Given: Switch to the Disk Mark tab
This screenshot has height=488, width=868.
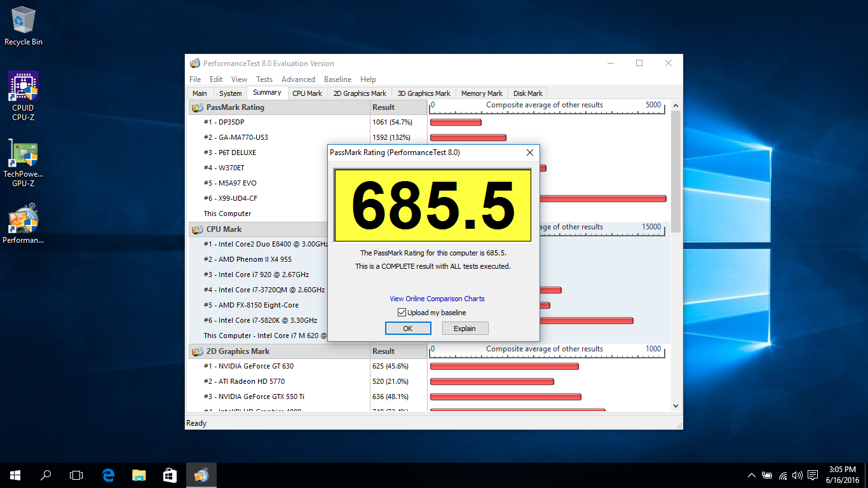Looking at the screenshot, I should tap(527, 93).
